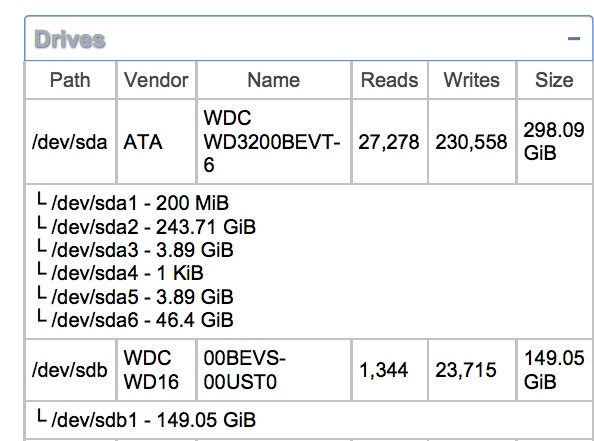The image size is (594, 441).
Task: Select the Path column header
Action: point(70,80)
